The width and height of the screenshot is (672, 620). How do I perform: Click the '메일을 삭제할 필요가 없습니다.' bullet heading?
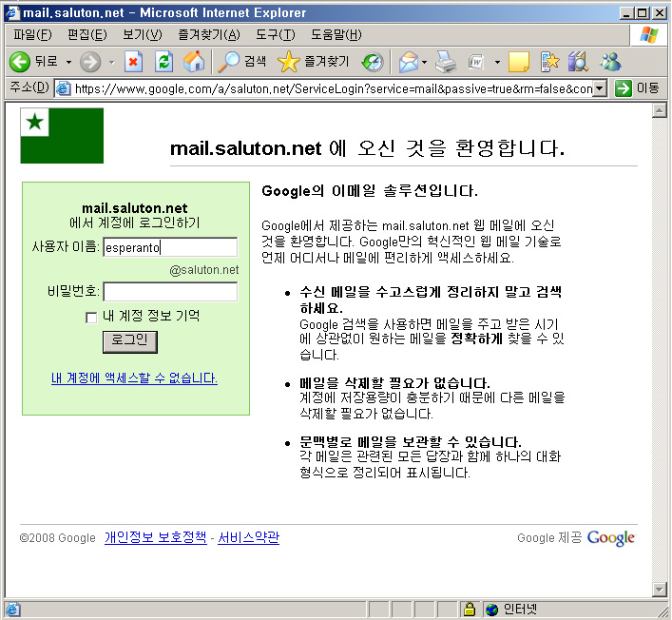pyautogui.click(x=394, y=382)
